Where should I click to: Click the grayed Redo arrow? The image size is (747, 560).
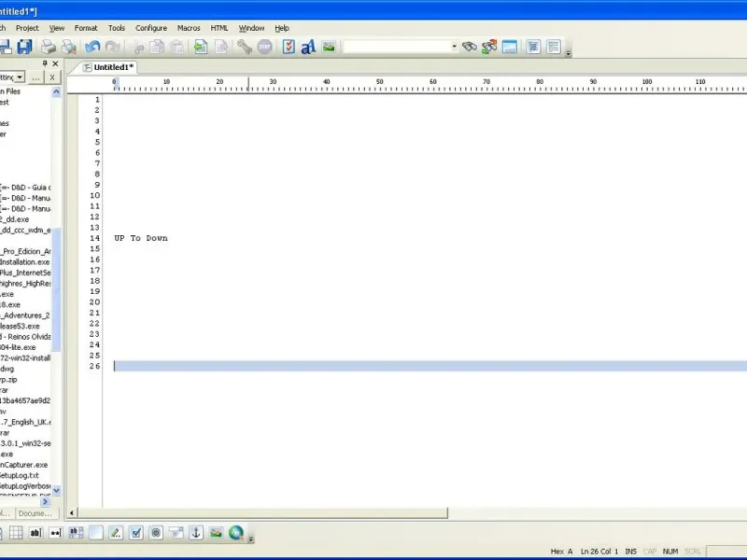coord(113,47)
